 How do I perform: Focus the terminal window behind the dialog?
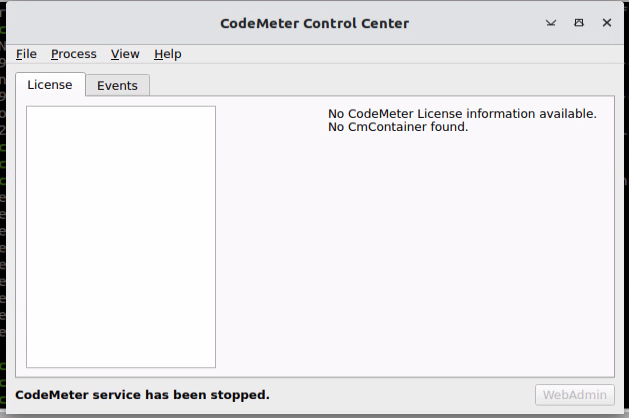pos(2,201)
